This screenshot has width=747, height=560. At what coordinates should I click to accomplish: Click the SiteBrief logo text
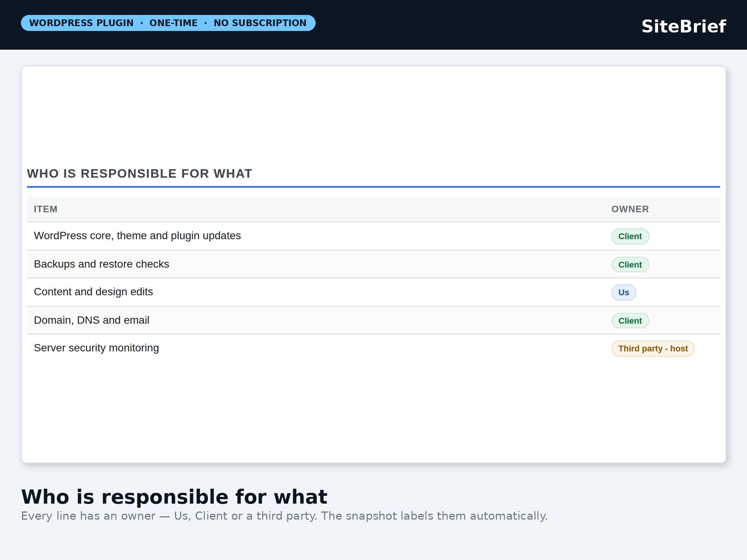(x=684, y=26)
